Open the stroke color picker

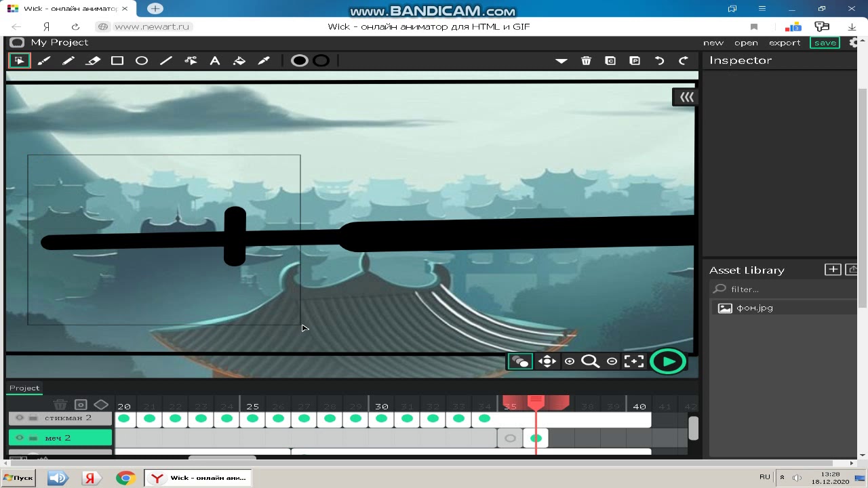(321, 60)
